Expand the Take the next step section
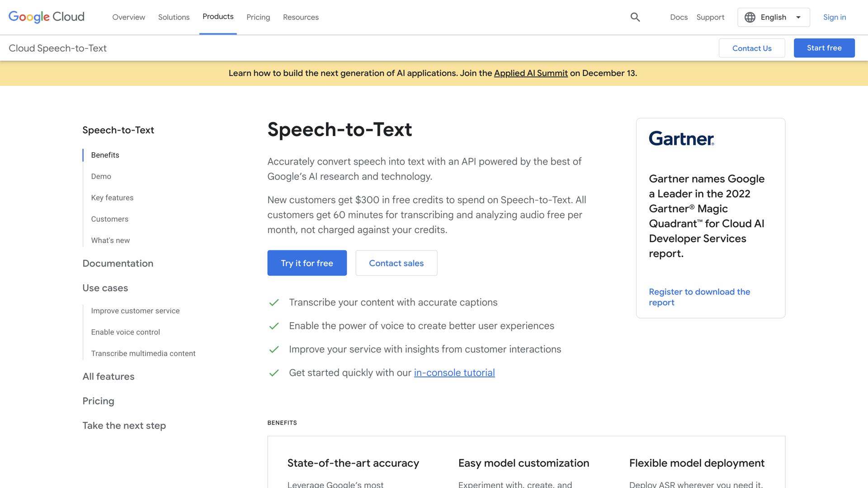 (x=124, y=425)
